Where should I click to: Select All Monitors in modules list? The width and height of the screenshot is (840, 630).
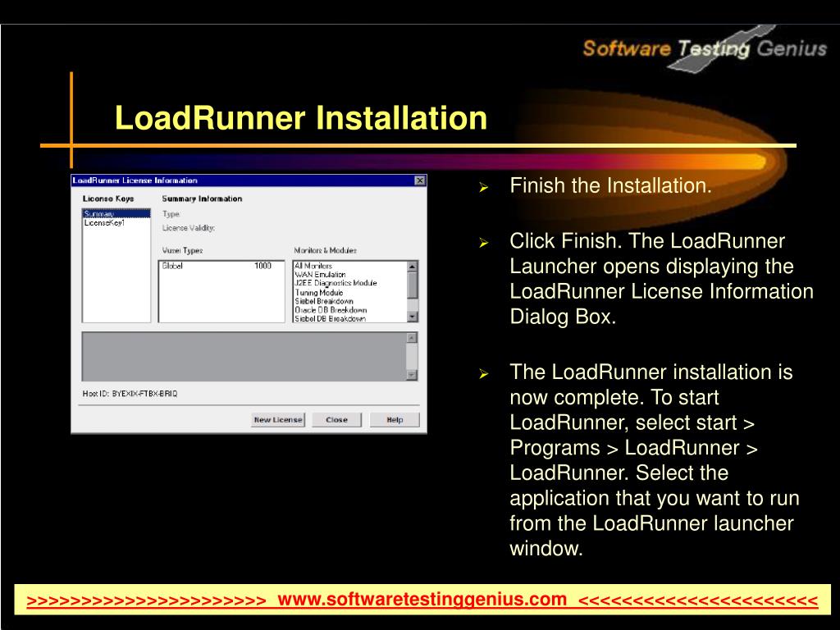click(x=313, y=266)
